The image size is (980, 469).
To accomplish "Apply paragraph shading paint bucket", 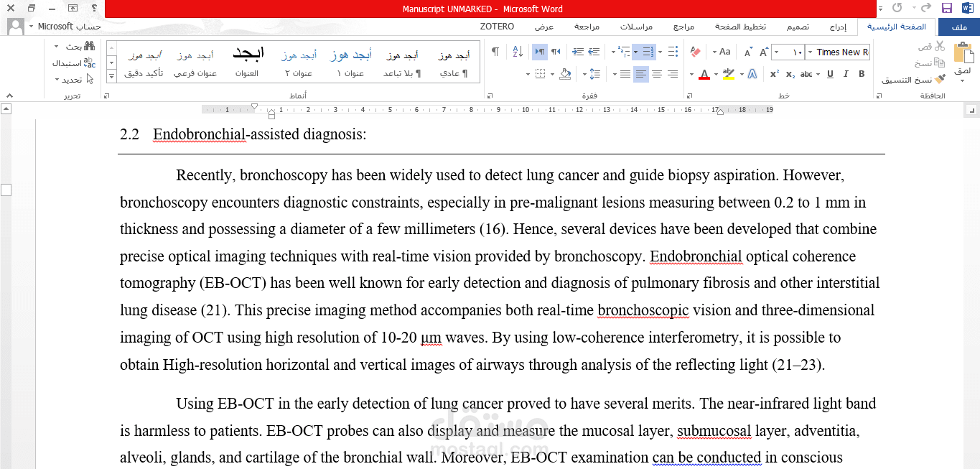I will (565, 74).
